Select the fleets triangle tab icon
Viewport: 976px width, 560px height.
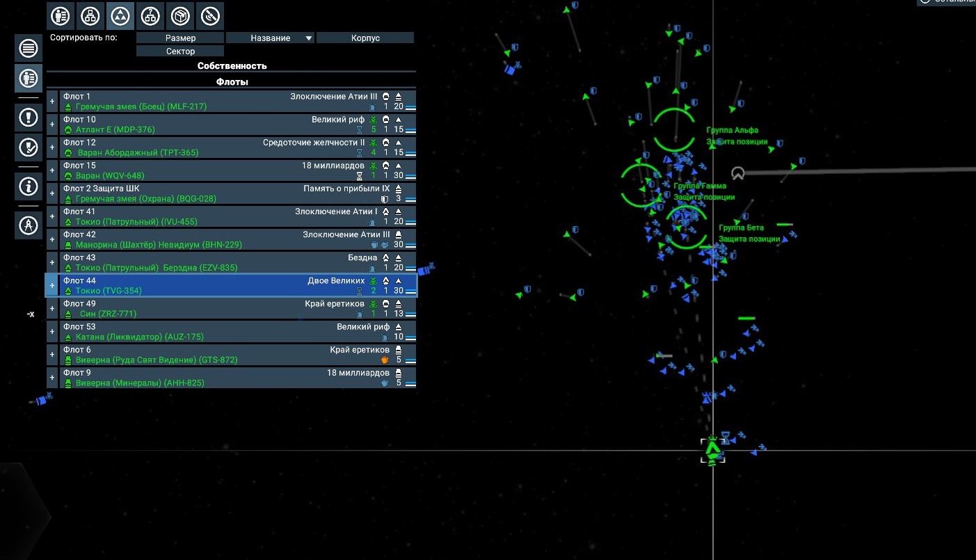click(120, 15)
